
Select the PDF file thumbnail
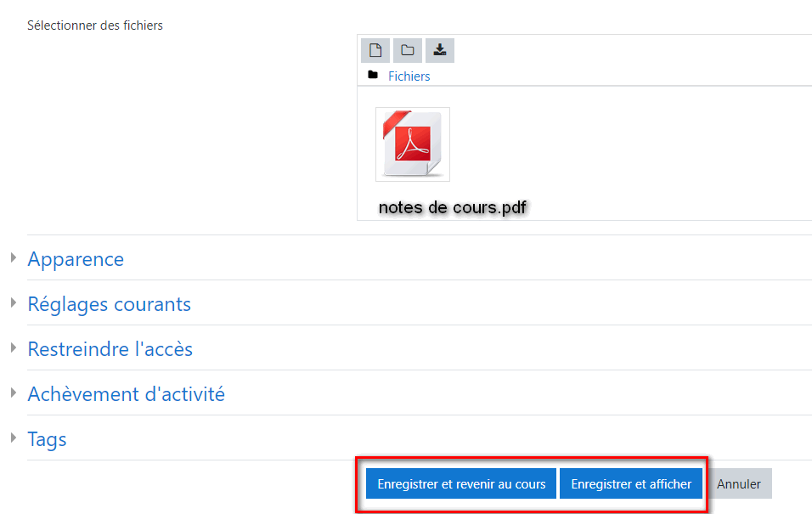pos(413,144)
